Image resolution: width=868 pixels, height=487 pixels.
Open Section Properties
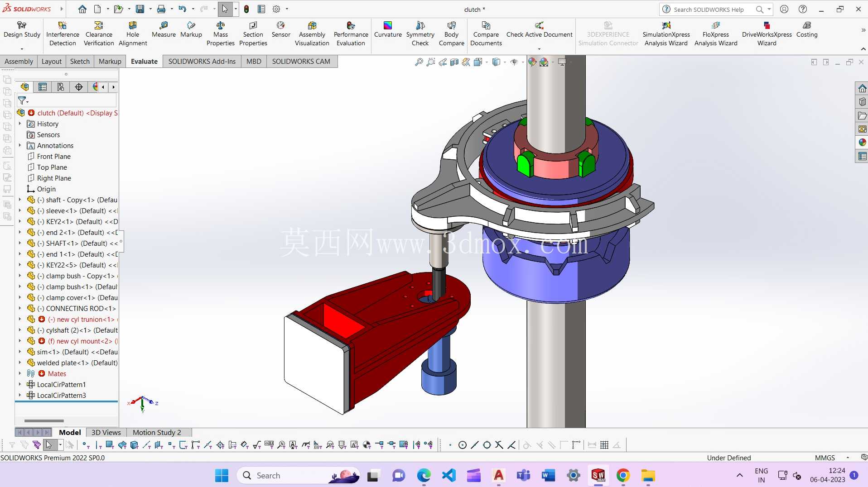[253, 34]
